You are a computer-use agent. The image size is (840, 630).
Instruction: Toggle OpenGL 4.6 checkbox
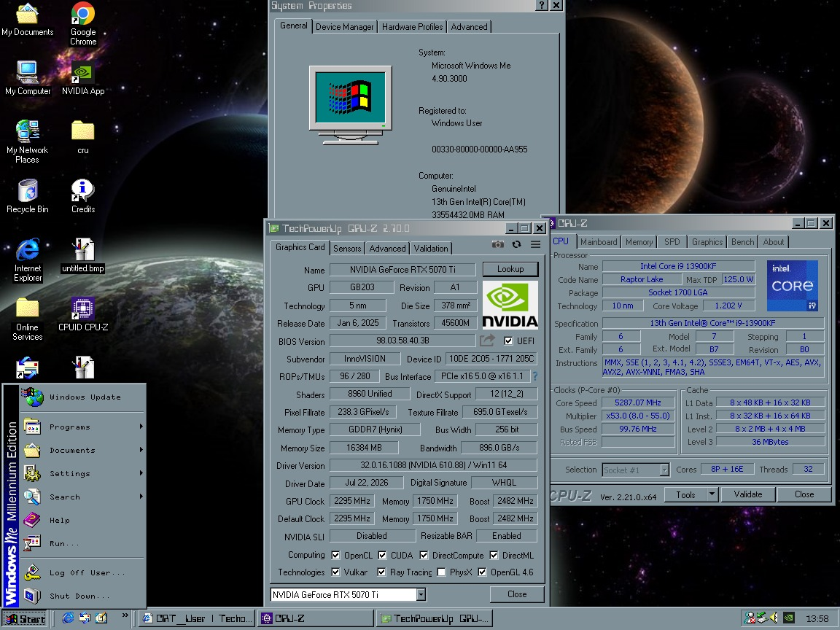[x=482, y=572]
